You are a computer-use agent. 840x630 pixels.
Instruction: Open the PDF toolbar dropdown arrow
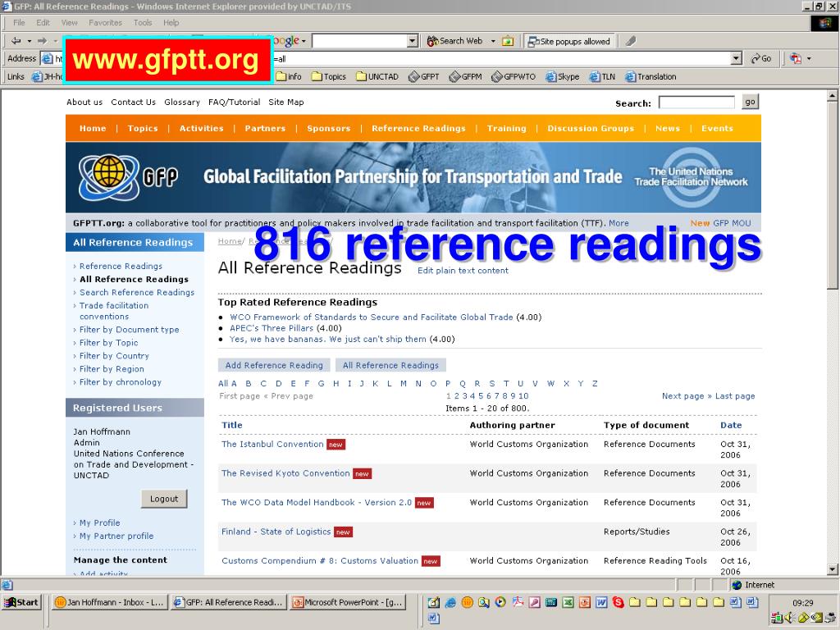click(809, 58)
